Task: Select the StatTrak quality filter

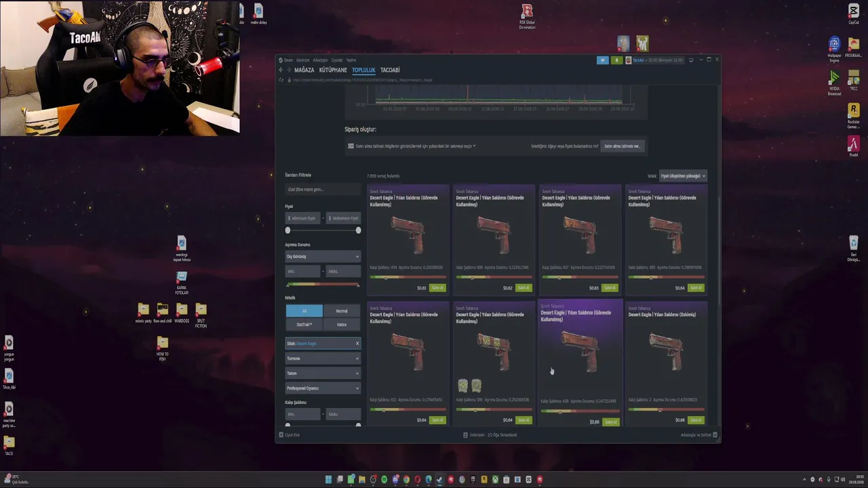Action: pos(304,325)
